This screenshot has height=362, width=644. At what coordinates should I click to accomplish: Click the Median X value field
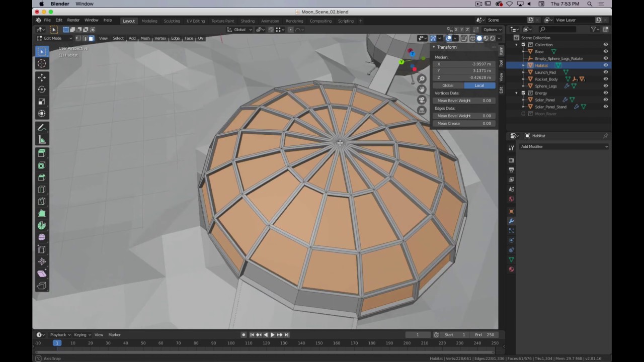click(464, 64)
